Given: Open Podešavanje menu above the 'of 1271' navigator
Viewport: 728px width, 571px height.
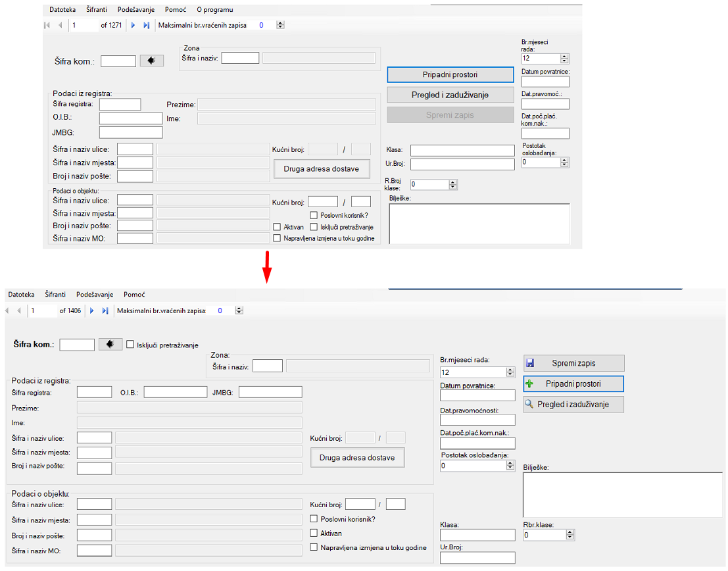Looking at the screenshot, I should (x=137, y=10).
